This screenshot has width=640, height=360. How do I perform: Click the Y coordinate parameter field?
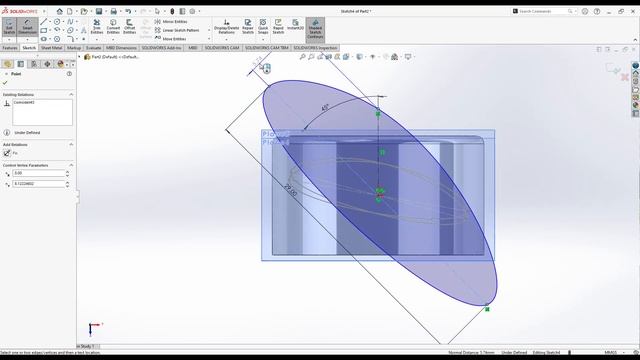point(38,184)
